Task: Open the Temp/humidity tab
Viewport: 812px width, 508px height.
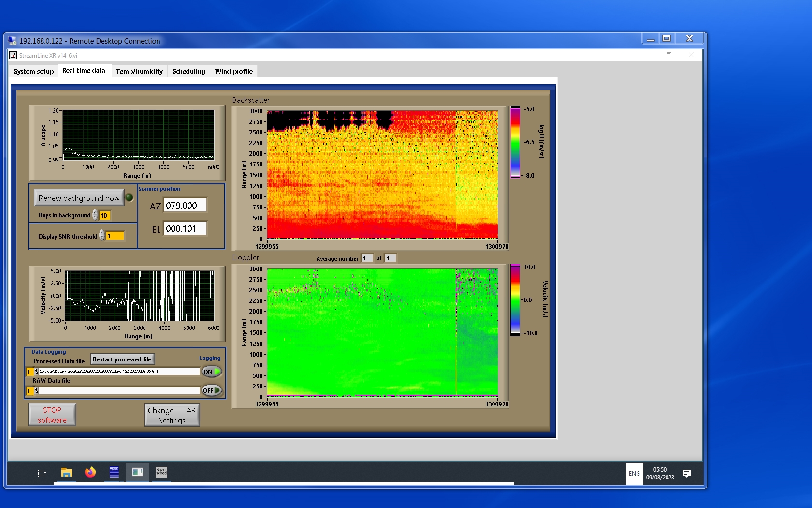Action: 139,71
